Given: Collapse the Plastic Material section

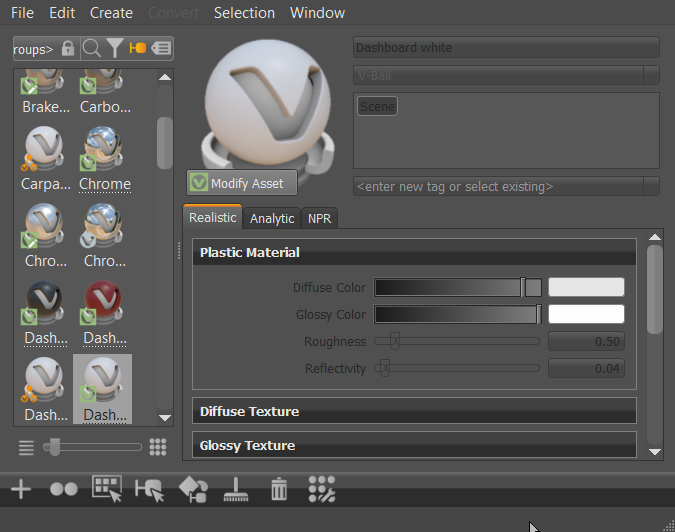Looking at the screenshot, I should pos(414,252).
